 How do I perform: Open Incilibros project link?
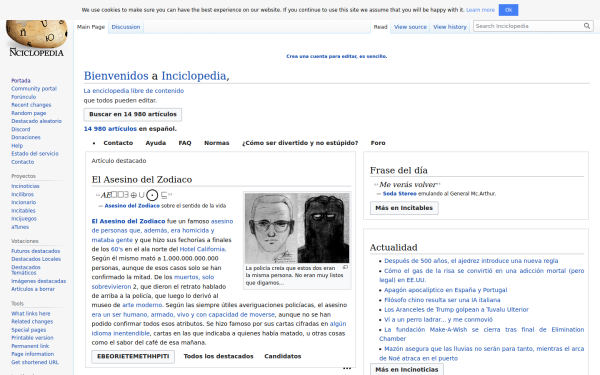click(x=23, y=194)
